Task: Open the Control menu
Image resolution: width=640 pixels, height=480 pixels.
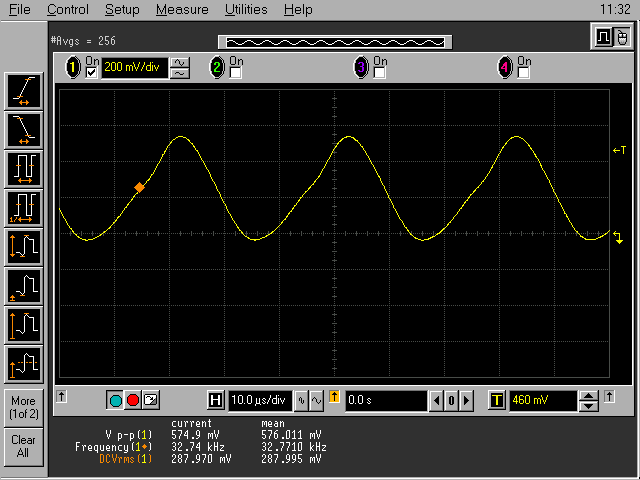Action: [x=68, y=9]
